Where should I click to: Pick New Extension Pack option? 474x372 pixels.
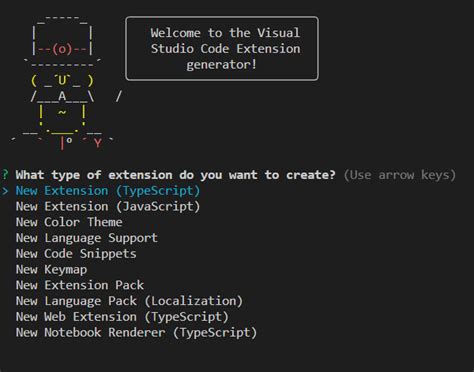80,285
